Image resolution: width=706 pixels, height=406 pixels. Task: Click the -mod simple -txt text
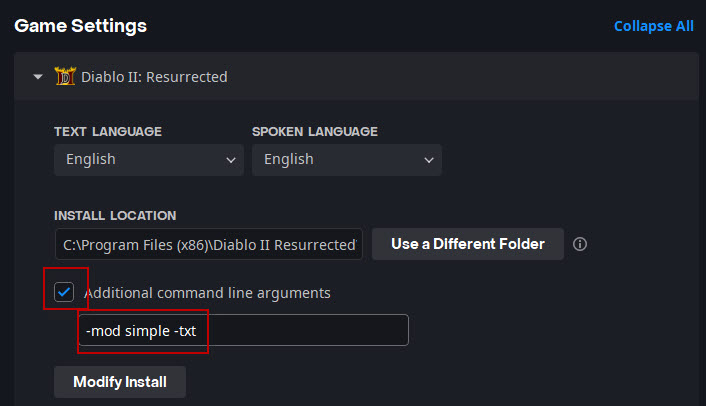click(141, 331)
